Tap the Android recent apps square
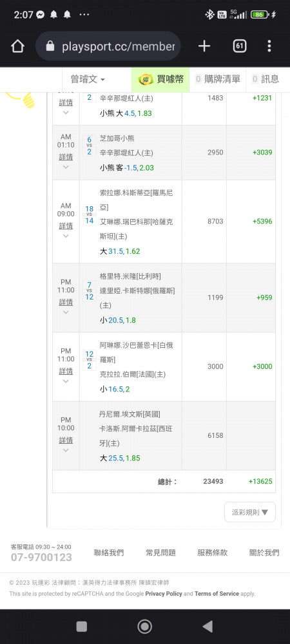Image resolution: width=290 pixels, height=644 pixels. pyautogui.click(x=82, y=626)
